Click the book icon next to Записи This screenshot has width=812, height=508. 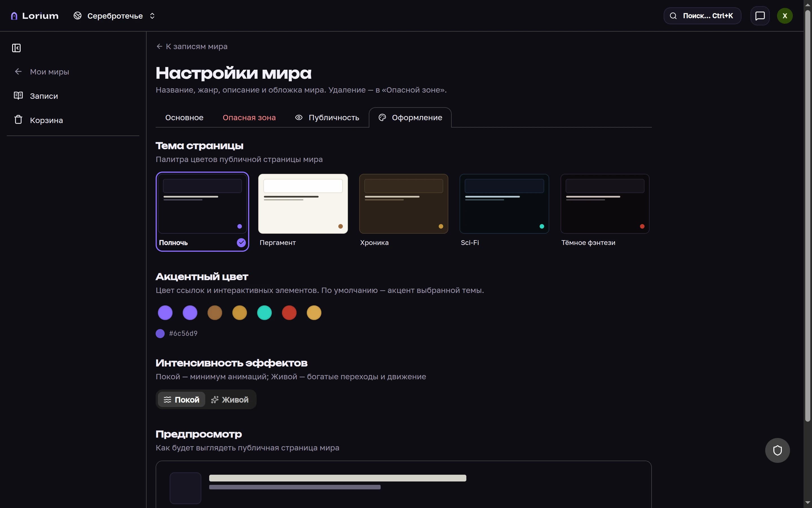click(18, 96)
